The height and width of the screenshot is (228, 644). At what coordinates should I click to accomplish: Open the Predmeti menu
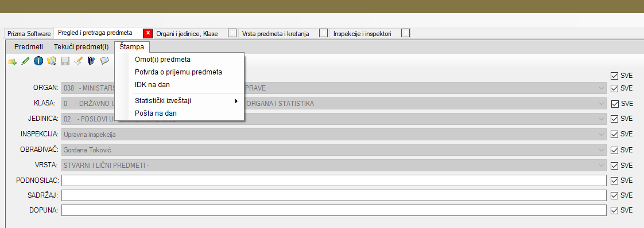pyautogui.click(x=29, y=47)
